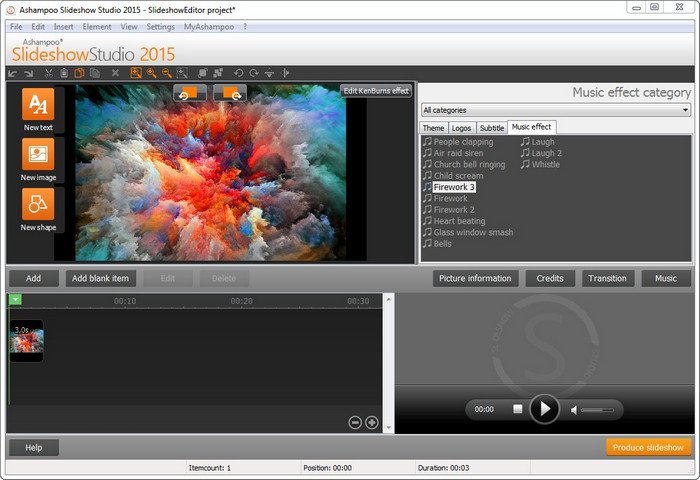This screenshot has width=700, height=480.
Task: Click the timeline zoom out minus icon
Action: coord(355,422)
